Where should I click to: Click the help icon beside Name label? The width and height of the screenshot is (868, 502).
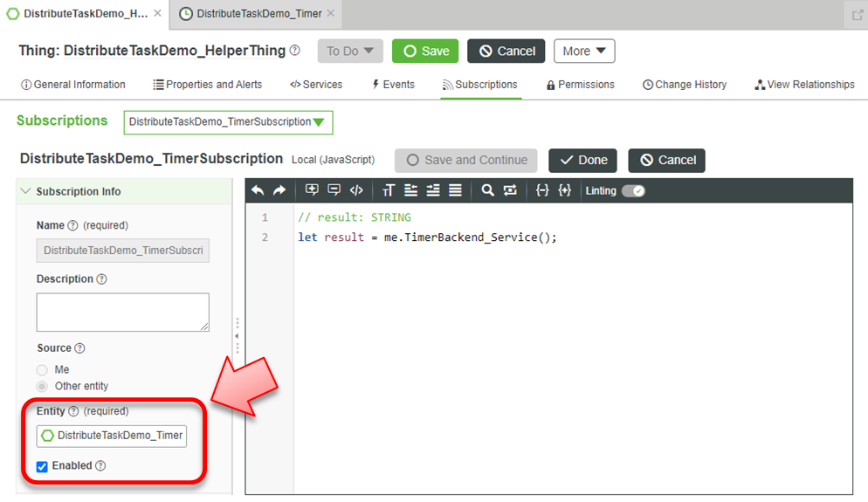pyautogui.click(x=72, y=225)
